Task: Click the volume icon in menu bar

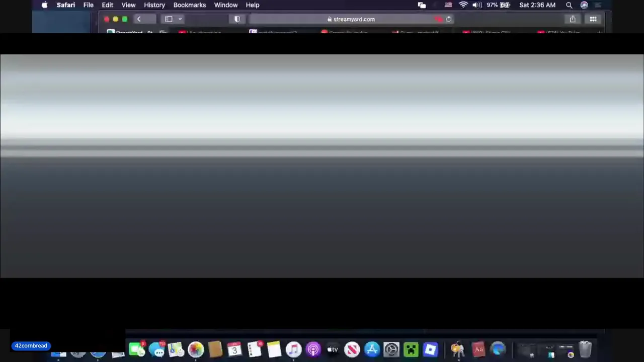Action: [x=476, y=5]
